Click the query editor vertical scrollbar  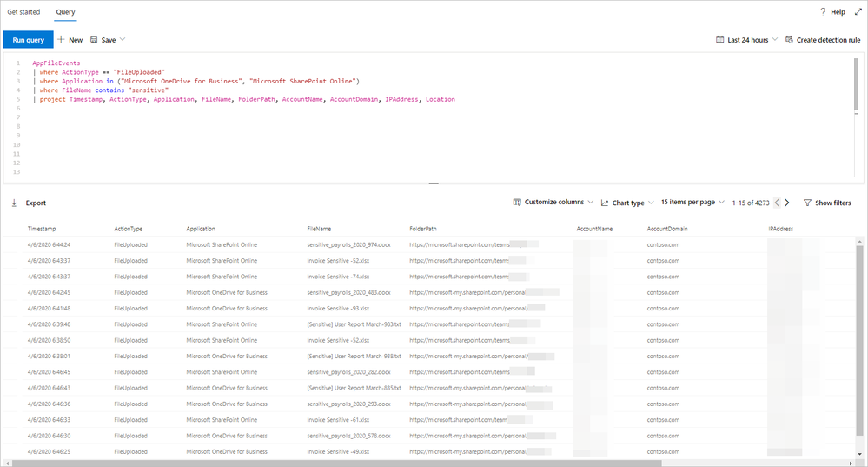click(857, 86)
